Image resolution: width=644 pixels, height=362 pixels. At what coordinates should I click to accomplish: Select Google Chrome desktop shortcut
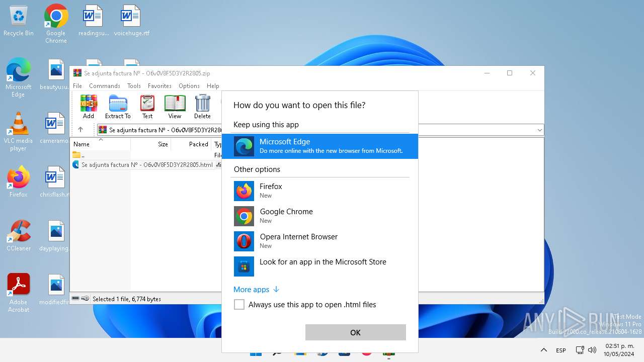click(56, 24)
